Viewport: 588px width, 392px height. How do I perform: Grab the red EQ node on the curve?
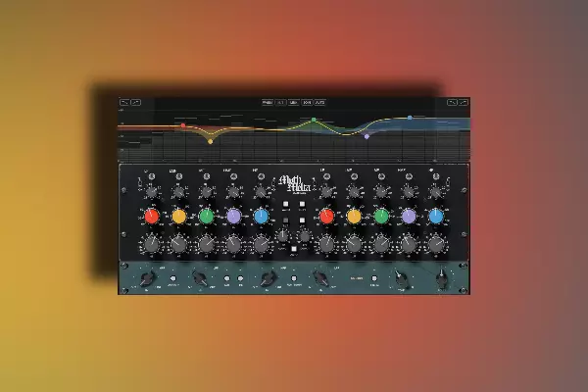[x=183, y=125]
